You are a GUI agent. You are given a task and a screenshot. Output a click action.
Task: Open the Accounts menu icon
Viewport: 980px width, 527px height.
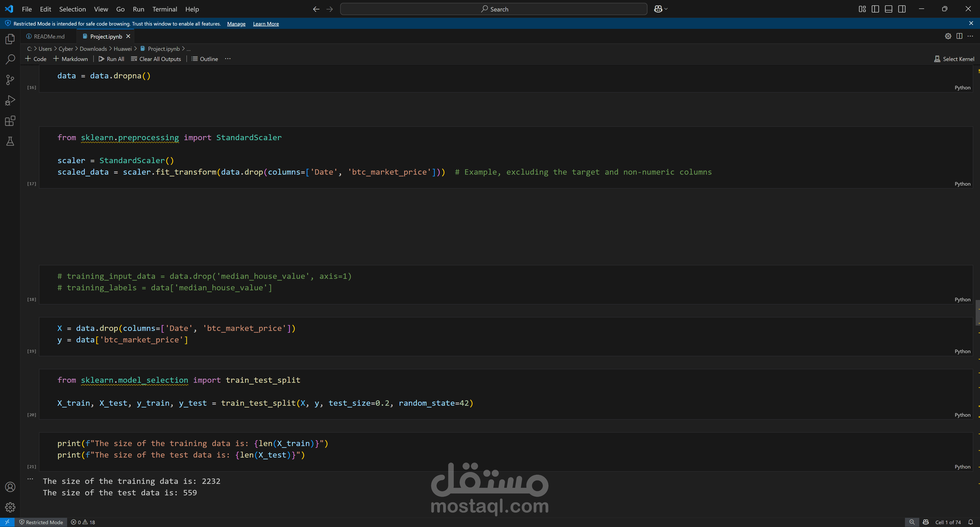[10, 487]
